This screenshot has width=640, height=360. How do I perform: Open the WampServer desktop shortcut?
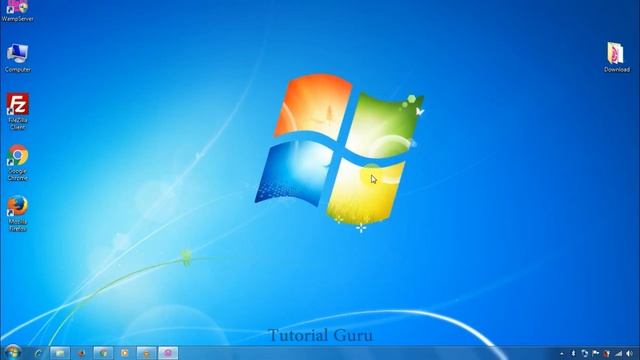pos(17,11)
